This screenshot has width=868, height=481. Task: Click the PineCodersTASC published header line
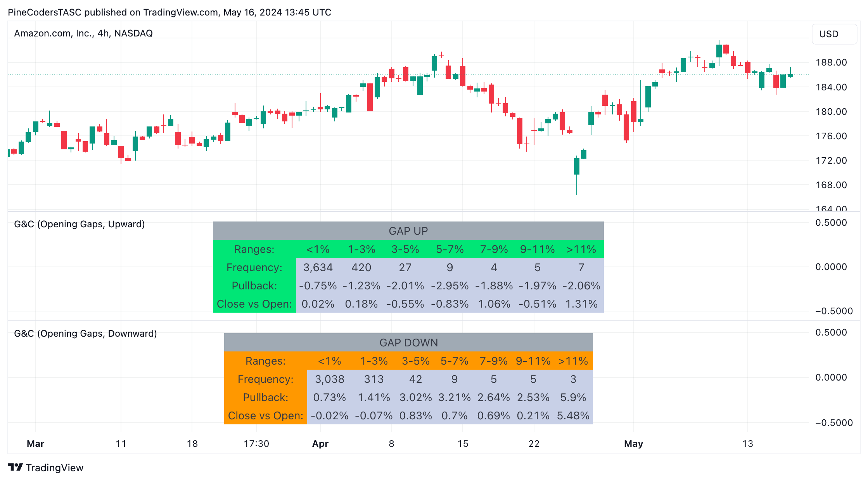169,12
